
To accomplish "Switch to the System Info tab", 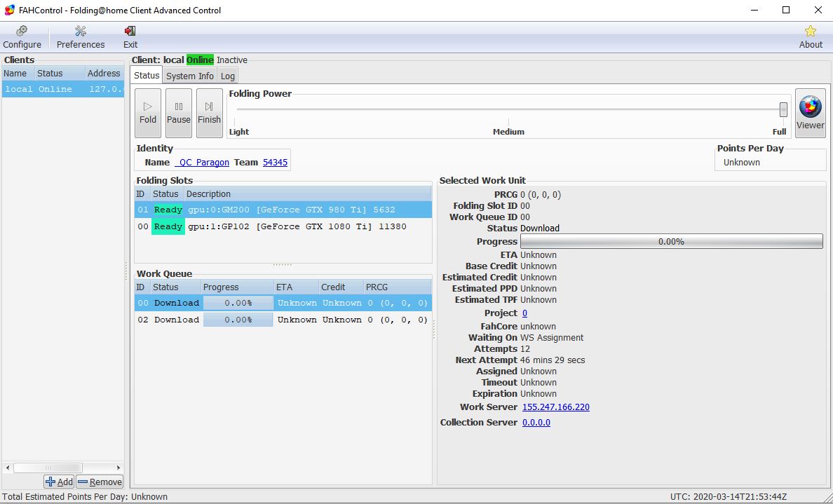I will click(x=190, y=76).
